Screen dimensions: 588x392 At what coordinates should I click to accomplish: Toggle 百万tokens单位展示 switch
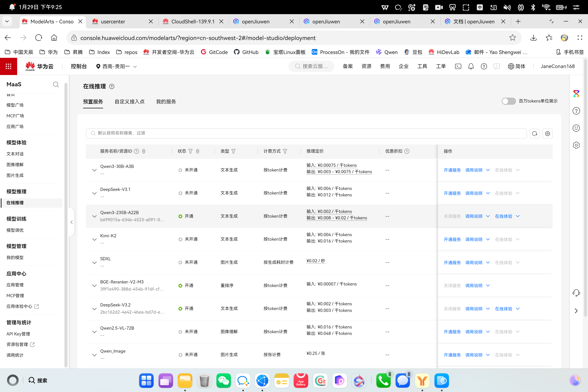pyautogui.click(x=508, y=101)
